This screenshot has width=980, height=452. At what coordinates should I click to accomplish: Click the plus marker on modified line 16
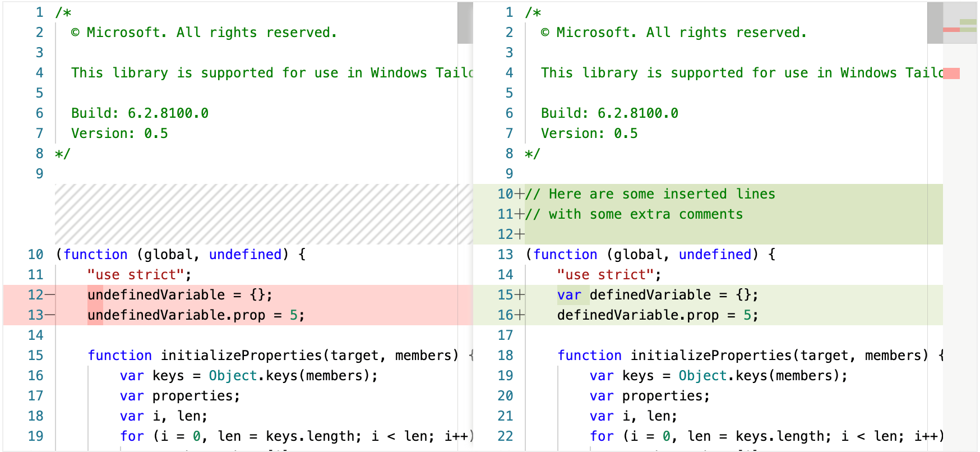pyautogui.click(x=520, y=315)
